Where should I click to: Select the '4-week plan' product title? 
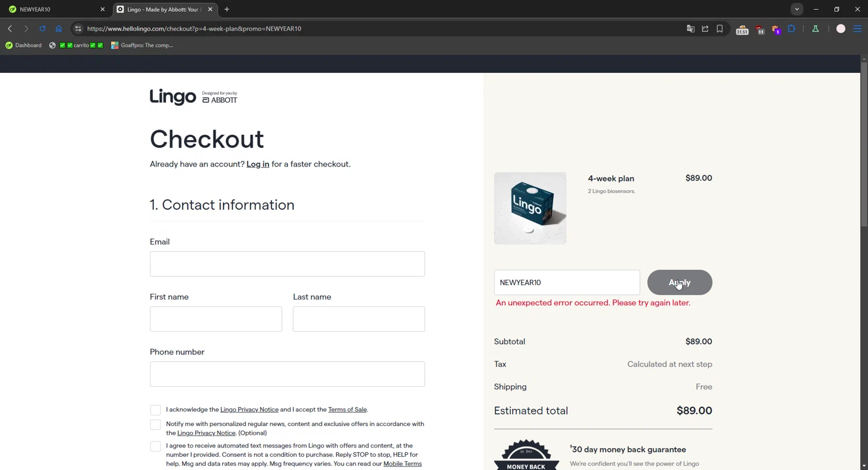click(611, 179)
